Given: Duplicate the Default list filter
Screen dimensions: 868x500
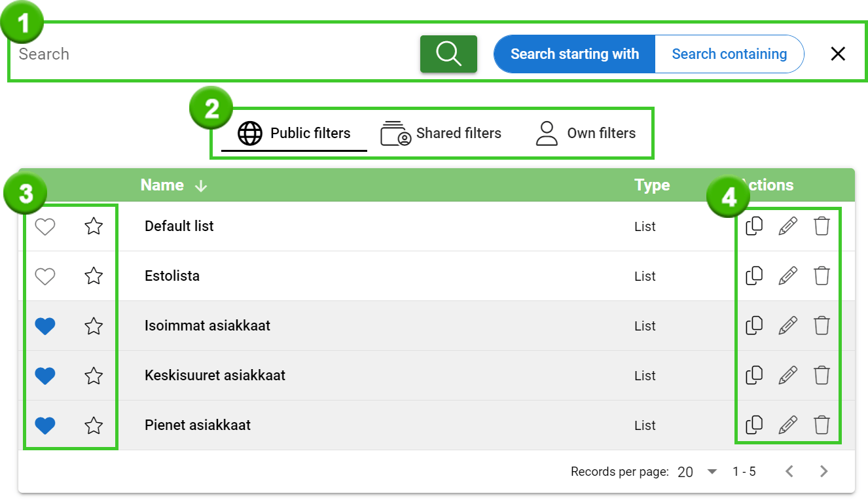Looking at the screenshot, I should pos(754,226).
